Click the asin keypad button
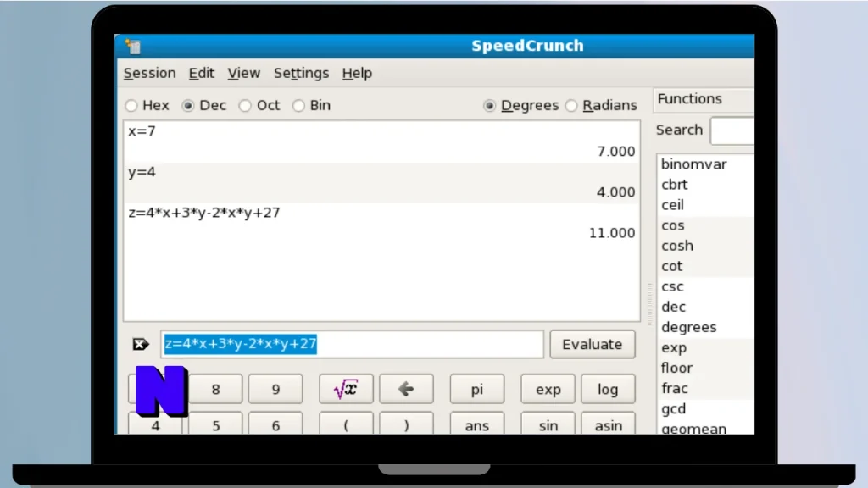The image size is (868, 488). [608, 424]
